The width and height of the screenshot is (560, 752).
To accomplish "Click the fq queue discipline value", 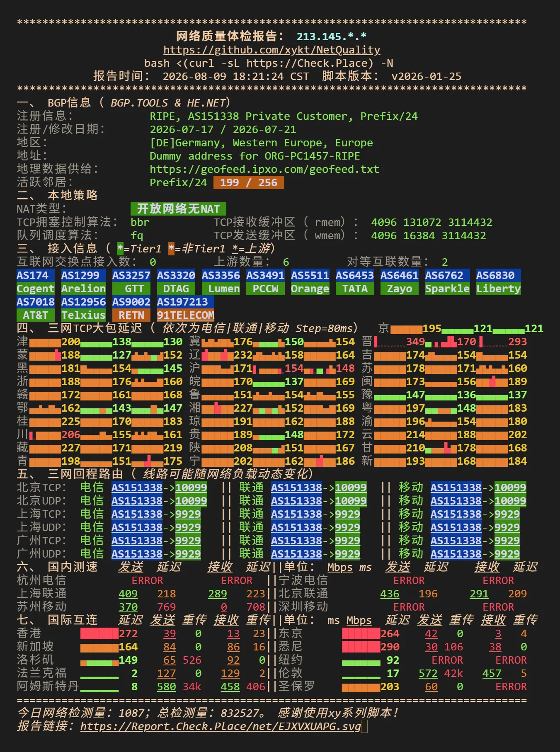I will pos(137,235).
